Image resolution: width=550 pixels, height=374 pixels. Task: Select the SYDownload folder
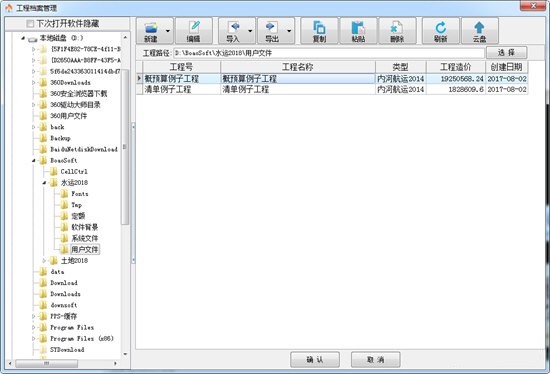coord(67,350)
